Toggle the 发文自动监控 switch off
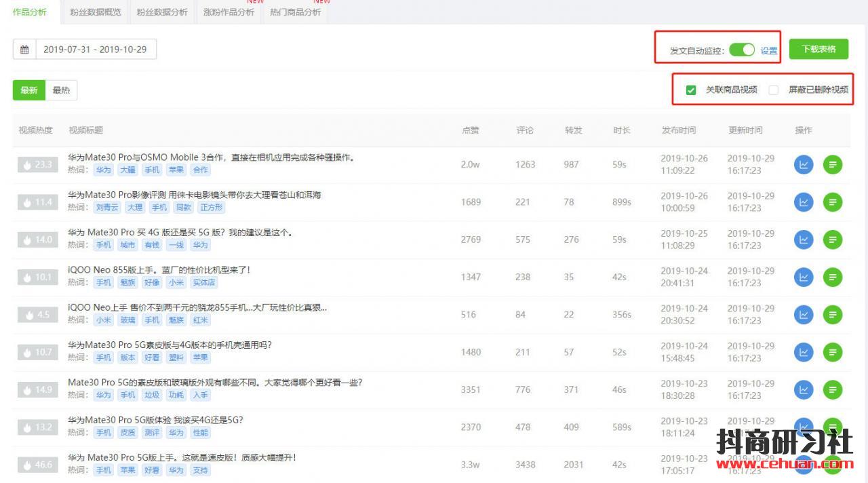Image resolution: width=868 pixels, height=483 pixels. 742,50
